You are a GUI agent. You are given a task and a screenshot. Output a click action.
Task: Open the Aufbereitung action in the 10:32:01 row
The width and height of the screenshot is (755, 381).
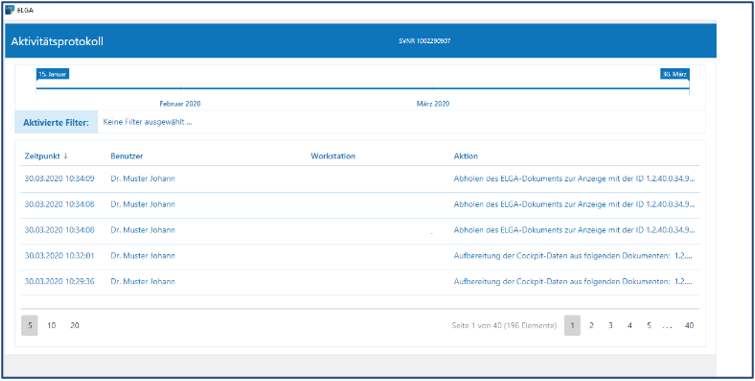point(574,255)
